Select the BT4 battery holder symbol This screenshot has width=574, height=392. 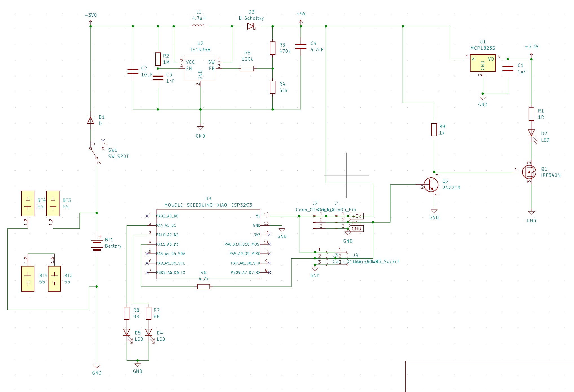coord(28,203)
